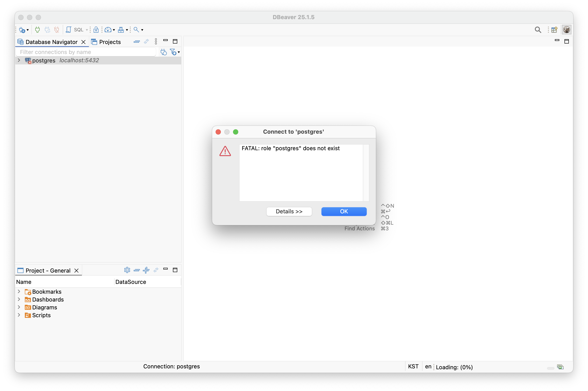Click the new database connection icon

22,30
